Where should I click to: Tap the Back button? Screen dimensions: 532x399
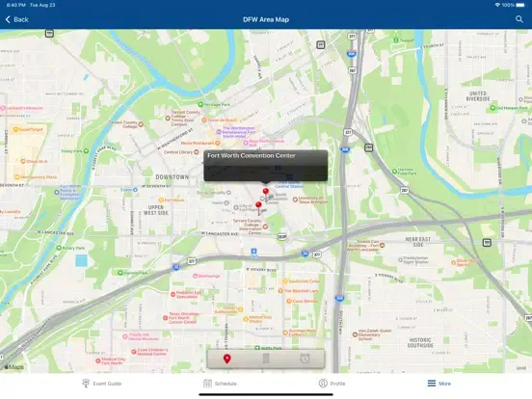coord(17,19)
